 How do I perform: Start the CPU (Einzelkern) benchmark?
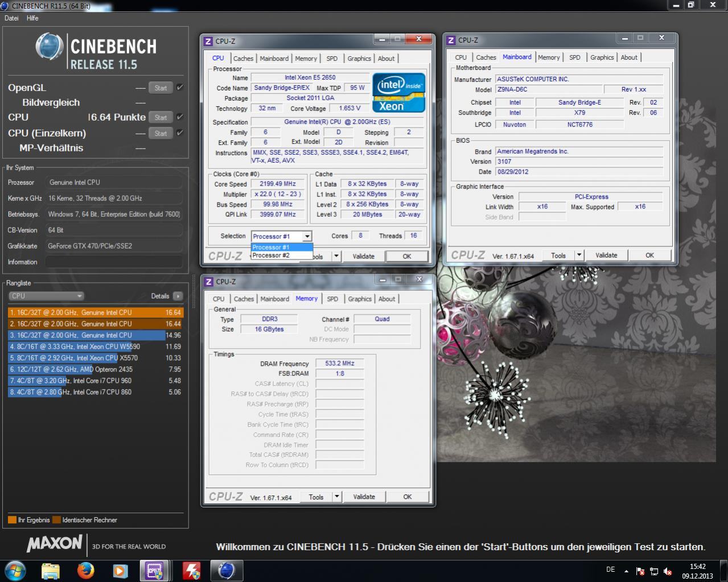[x=161, y=133]
